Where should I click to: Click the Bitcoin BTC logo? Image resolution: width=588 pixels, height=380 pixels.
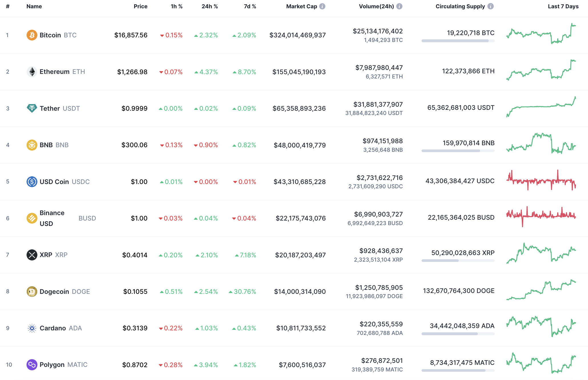[32, 35]
